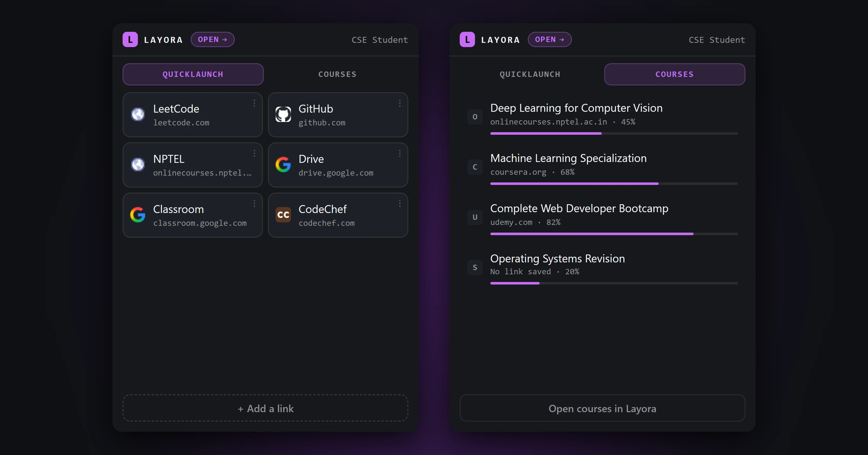Click the OPEN button in right panel header

[x=549, y=40]
